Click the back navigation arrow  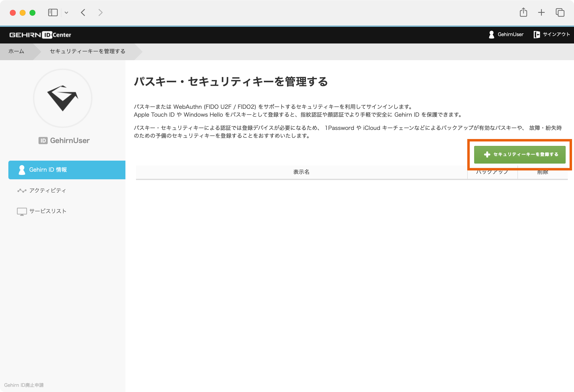click(x=83, y=12)
